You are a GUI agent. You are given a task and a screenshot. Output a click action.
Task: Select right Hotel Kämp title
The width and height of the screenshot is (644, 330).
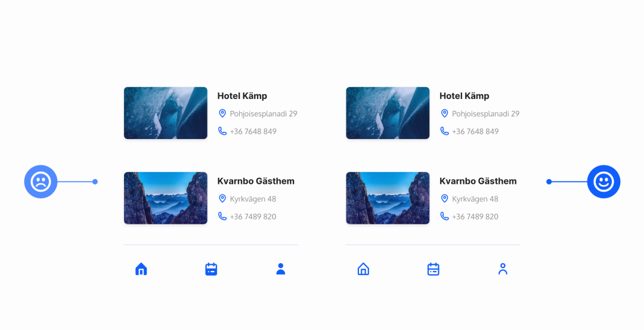pos(464,96)
